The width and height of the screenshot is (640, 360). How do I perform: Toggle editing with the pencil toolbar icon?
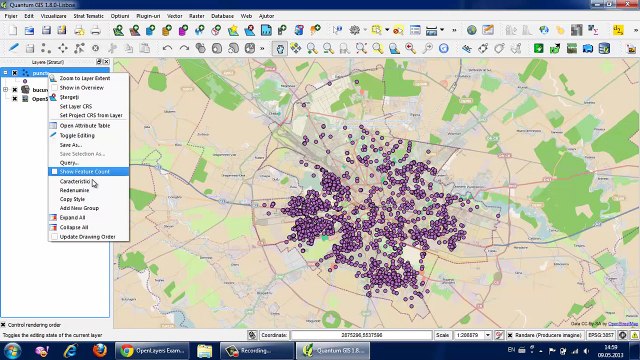point(13,48)
